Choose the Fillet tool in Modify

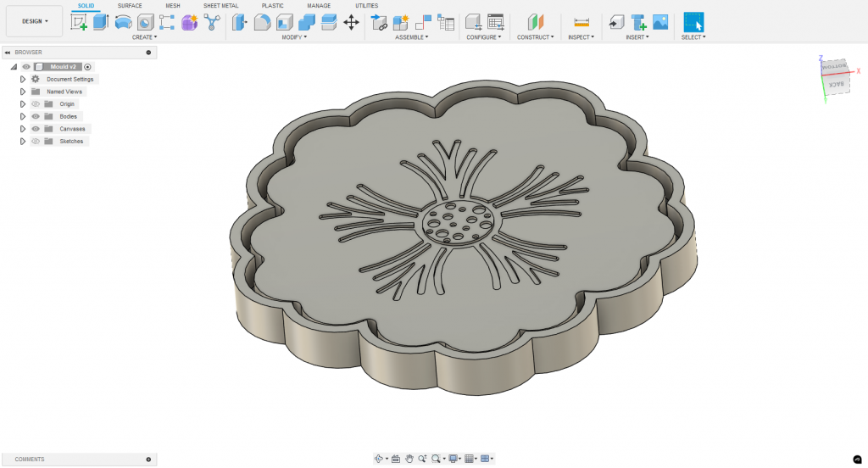tap(263, 22)
